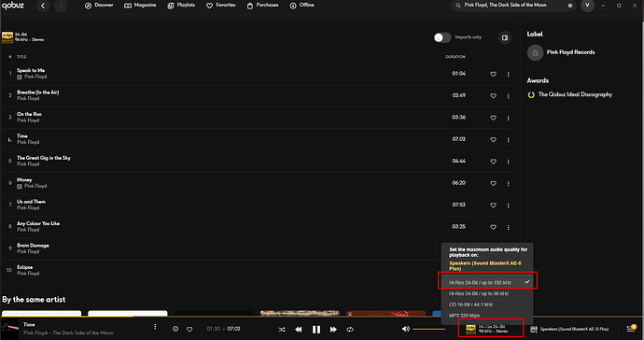Screen dimensions: 644x340
Task: Adjust the volume slider
Action: 428,329
